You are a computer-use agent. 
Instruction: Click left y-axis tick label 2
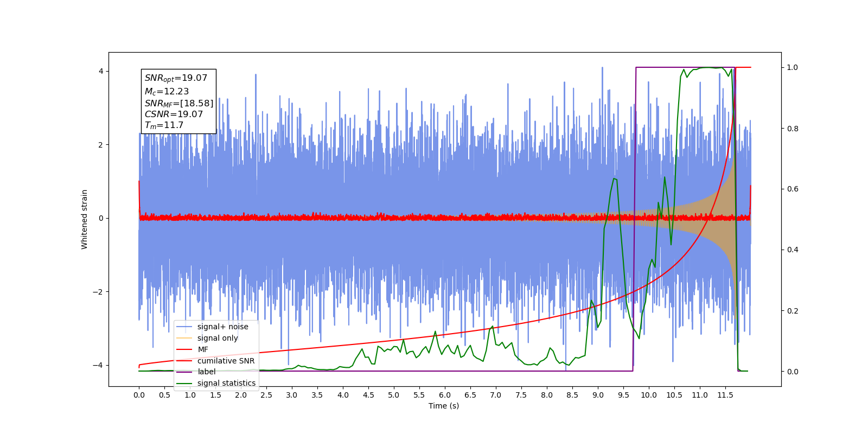[101, 145]
